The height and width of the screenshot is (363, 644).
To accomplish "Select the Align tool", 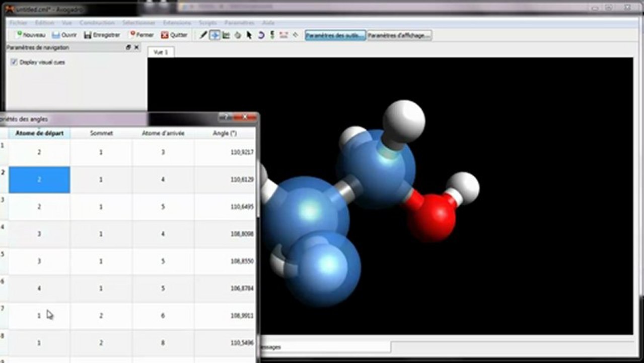I will coord(296,35).
